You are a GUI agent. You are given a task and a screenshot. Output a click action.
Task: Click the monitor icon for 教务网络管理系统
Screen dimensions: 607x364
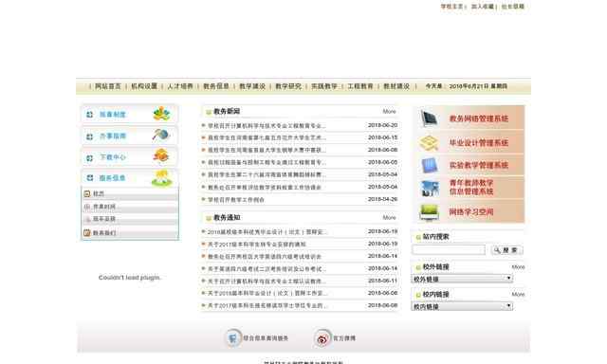[430, 118]
